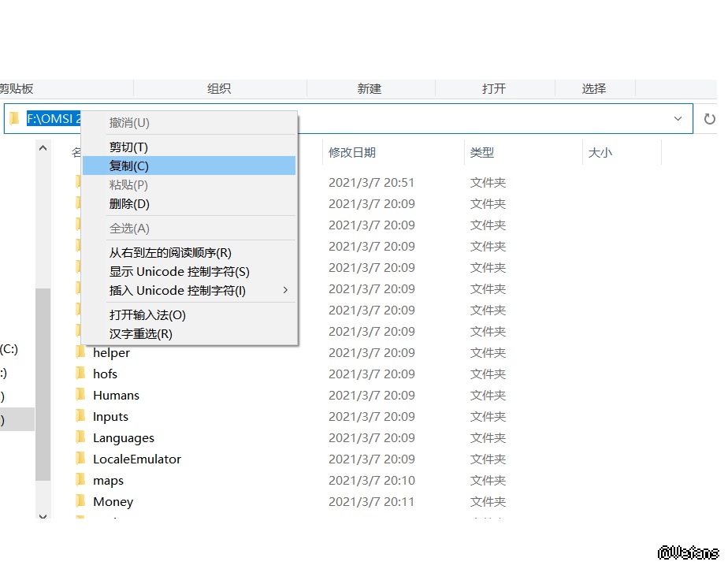The image size is (728, 569).
Task: Choose 删除(D) in the context menu
Action: point(129,204)
